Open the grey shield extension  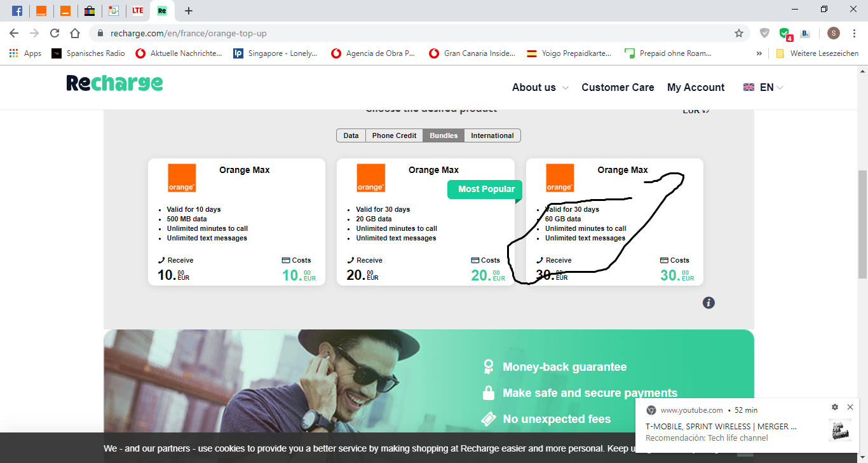pyautogui.click(x=765, y=33)
